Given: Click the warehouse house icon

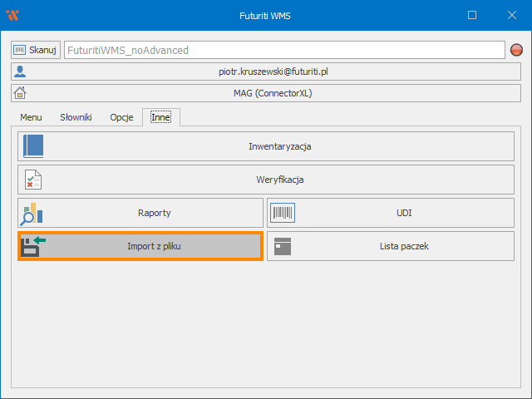Looking at the screenshot, I should click(21, 93).
